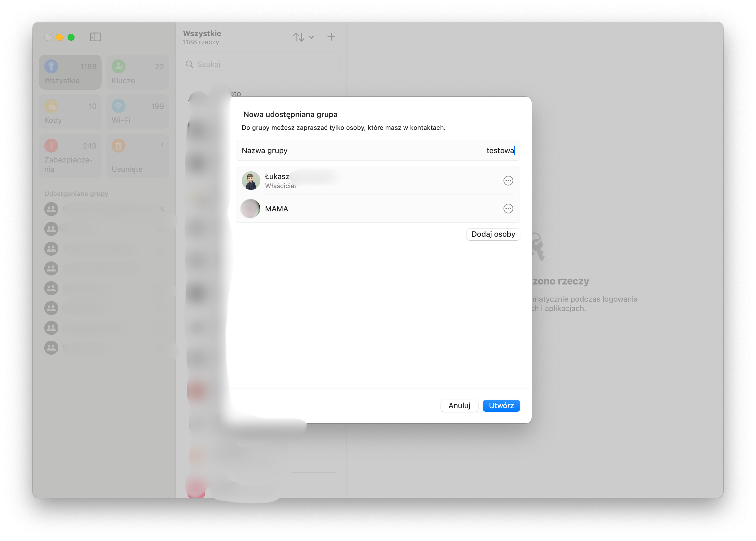
Task: Click the sidebar toggle icon
Action: (x=95, y=37)
